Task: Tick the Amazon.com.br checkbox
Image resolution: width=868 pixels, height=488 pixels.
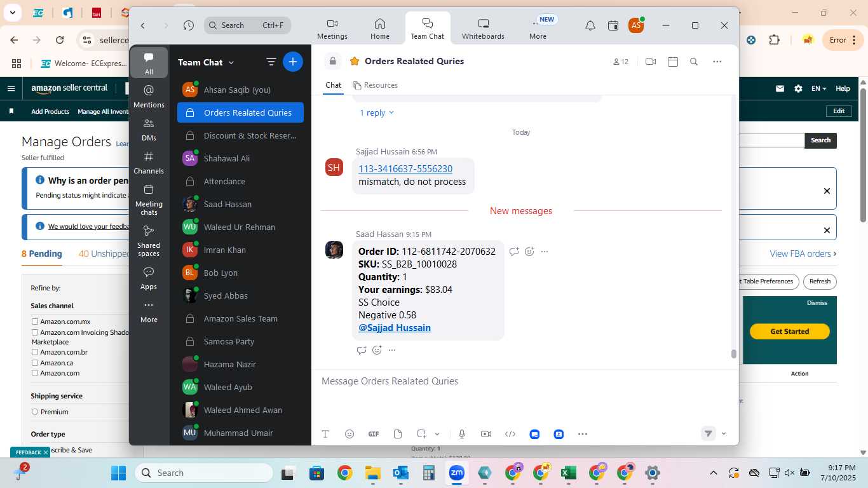Action: (x=35, y=352)
